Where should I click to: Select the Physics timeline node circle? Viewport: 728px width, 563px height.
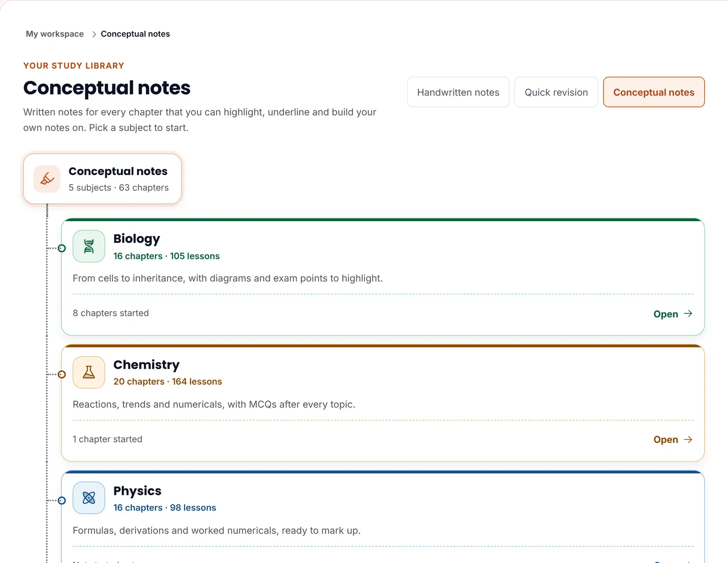(62, 500)
